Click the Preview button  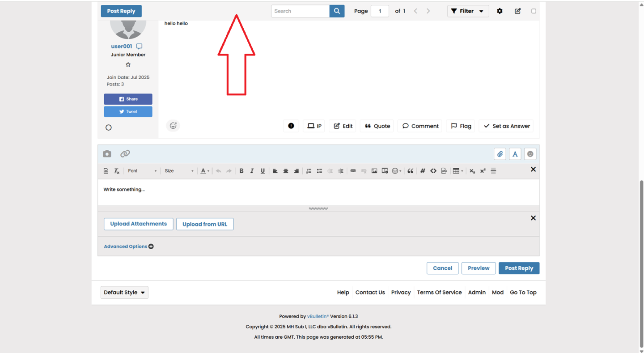(479, 268)
